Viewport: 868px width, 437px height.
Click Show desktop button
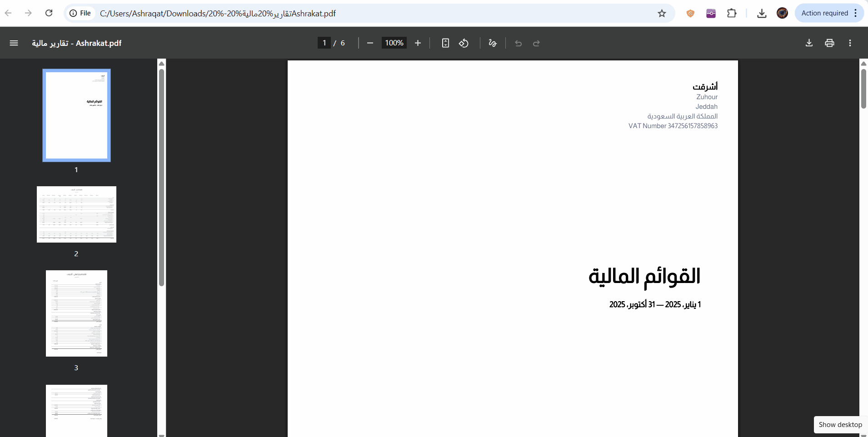pyautogui.click(x=840, y=424)
